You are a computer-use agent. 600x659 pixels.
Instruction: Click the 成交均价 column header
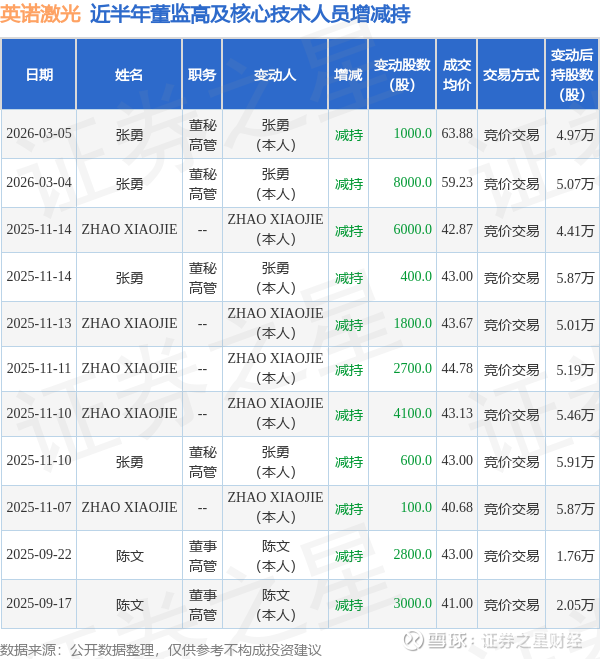coord(457,75)
